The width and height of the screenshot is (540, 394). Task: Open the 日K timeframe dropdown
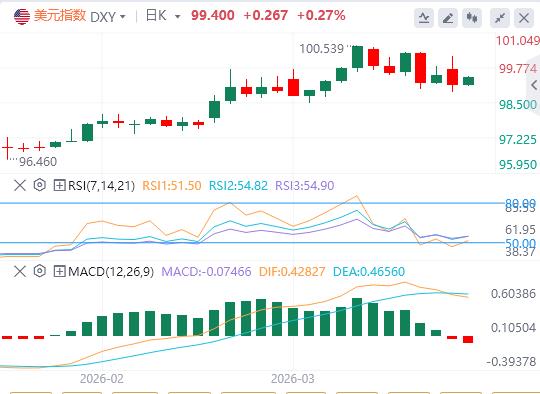point(163,16)
